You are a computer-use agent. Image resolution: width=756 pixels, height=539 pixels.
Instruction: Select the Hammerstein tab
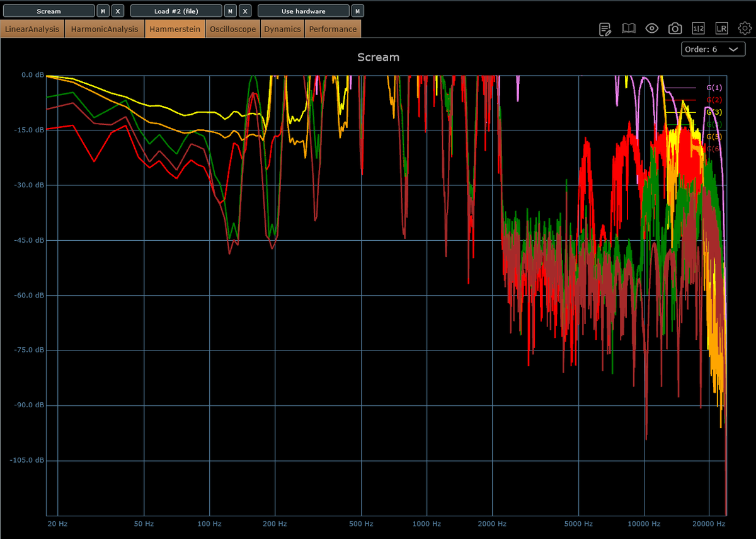point(175,29)
